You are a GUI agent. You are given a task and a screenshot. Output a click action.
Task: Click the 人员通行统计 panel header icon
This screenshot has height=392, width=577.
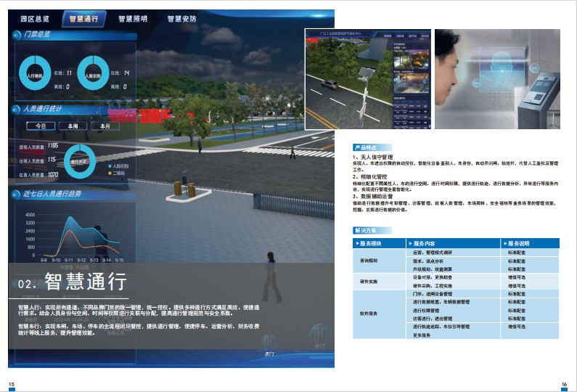click(x=15, y=110)
